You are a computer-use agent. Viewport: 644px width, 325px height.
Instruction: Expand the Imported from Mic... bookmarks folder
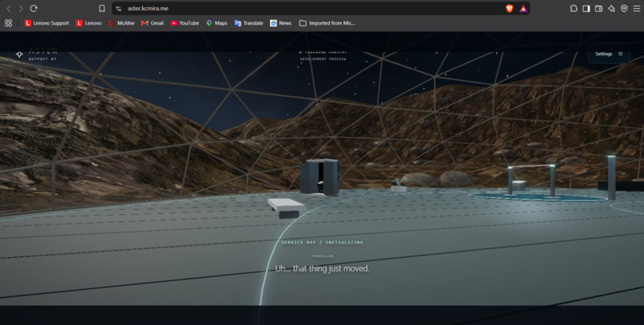tap(328, 23)
